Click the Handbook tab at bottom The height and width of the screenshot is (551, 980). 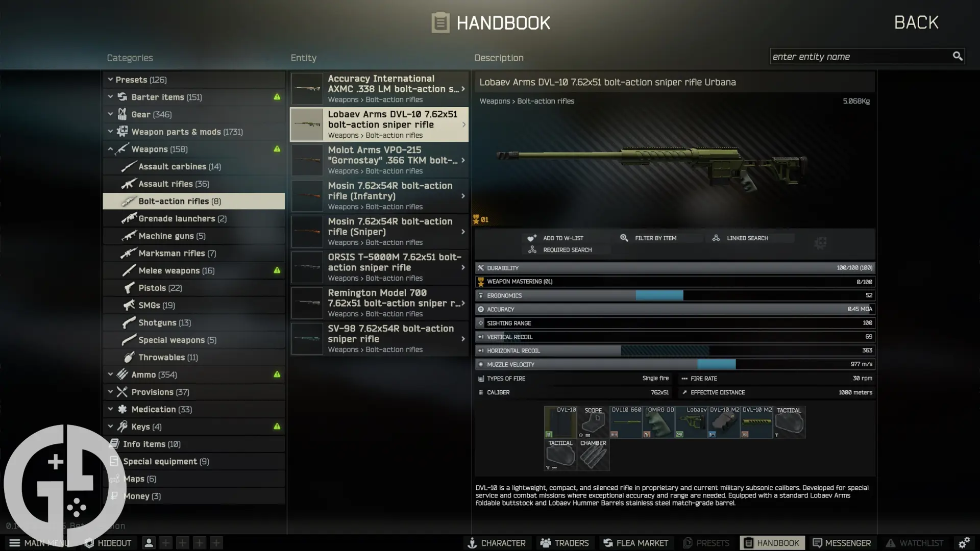point(773,542)
